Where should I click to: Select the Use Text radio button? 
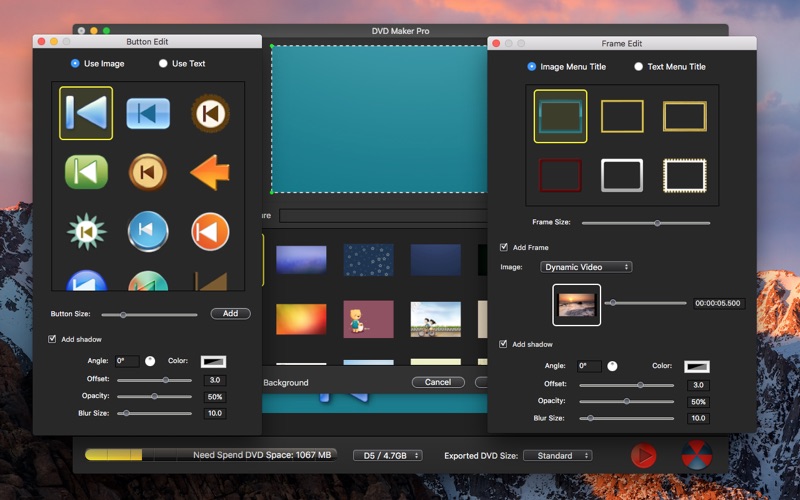pos(163,63)
